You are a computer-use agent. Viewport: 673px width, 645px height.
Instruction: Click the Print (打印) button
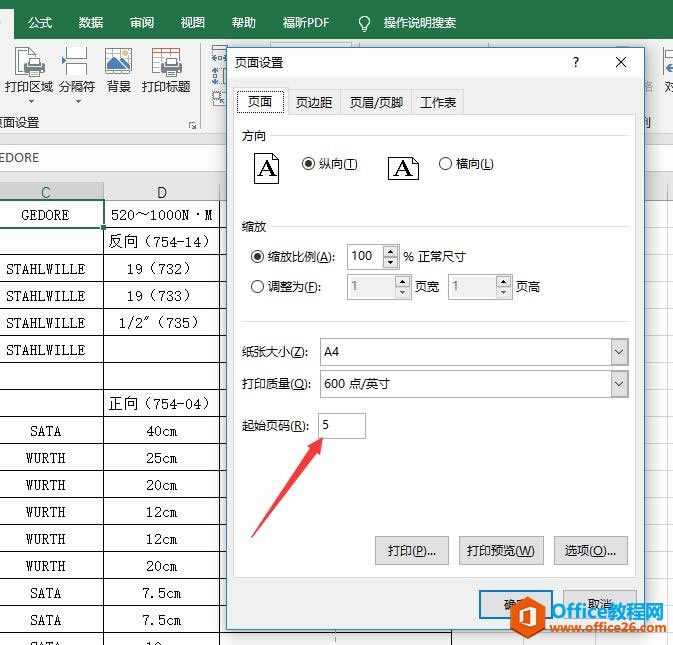pos(412,551)
